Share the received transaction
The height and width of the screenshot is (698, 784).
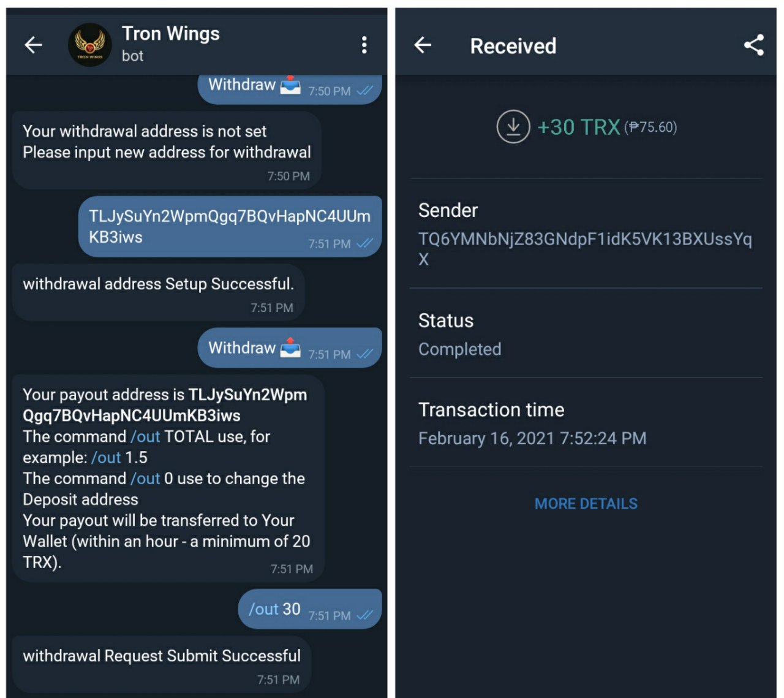(754, 45)
